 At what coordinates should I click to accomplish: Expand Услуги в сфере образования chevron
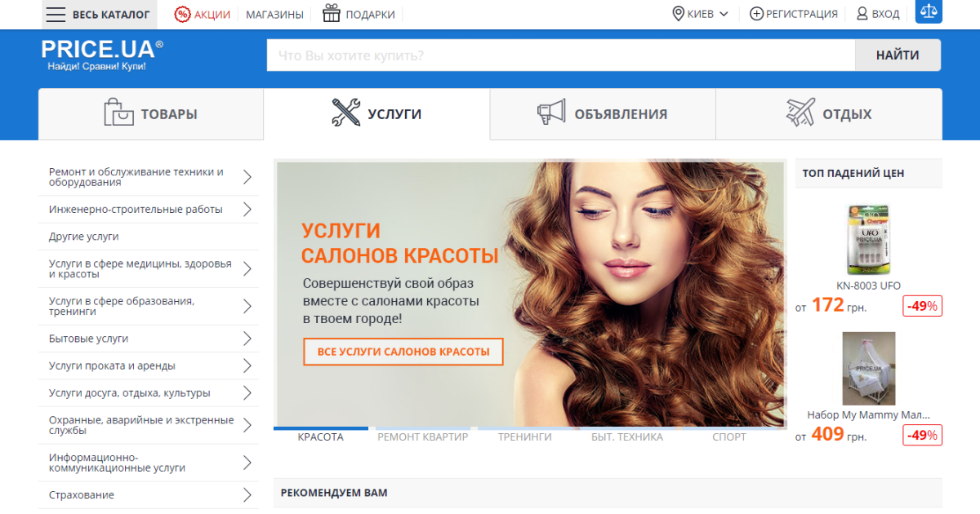pyautogui.click(x=247, y=307)
